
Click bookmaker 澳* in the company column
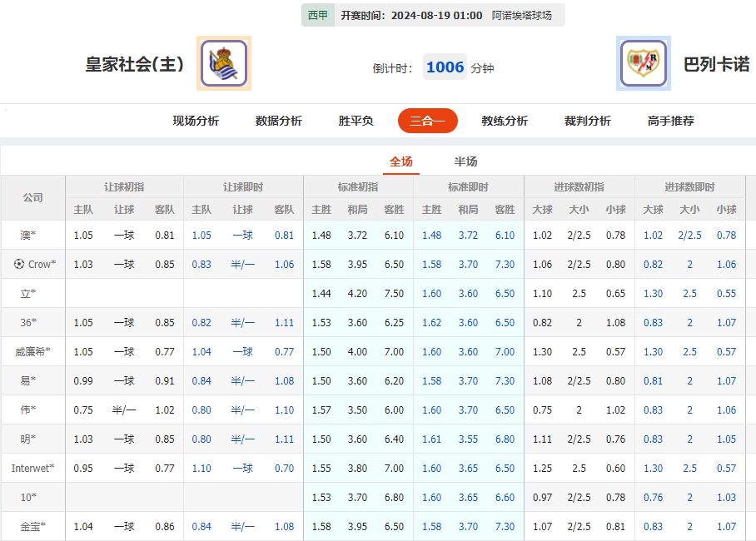click(27, 235)
